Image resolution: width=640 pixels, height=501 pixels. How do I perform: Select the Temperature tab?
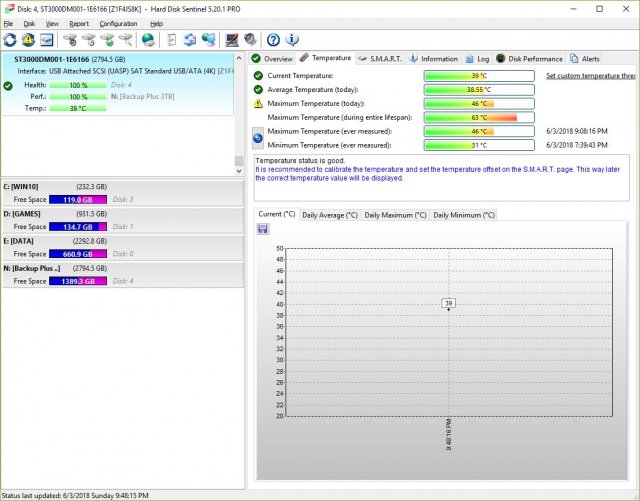[325, 58]
